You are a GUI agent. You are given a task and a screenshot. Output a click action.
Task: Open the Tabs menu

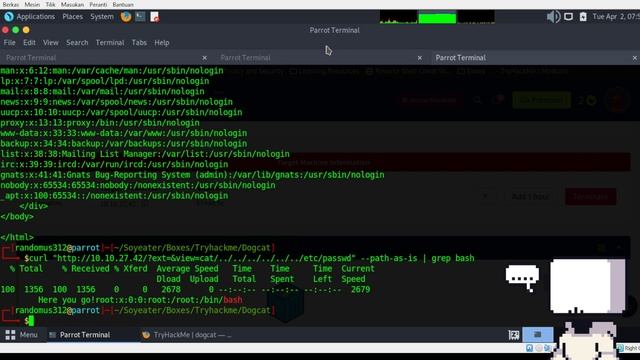[139, 42]
